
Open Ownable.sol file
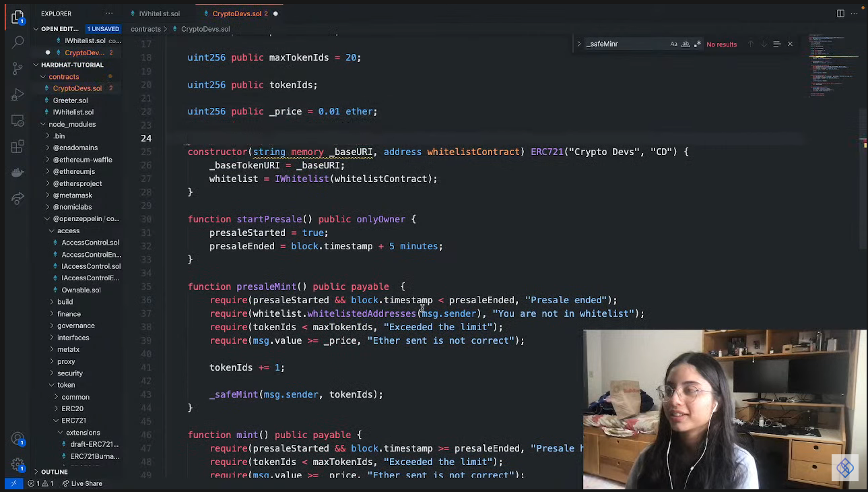[81, 290]
